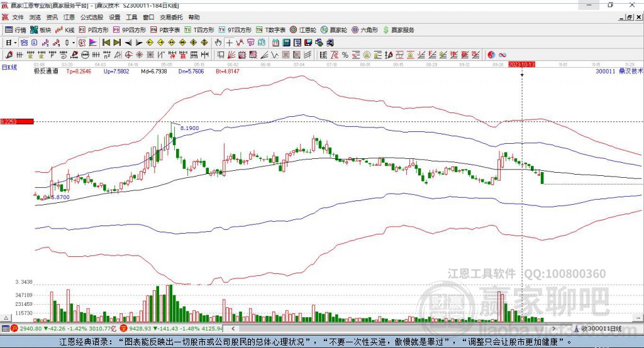
Task: Select the percent retracement tool
Action: pos(345,55)
